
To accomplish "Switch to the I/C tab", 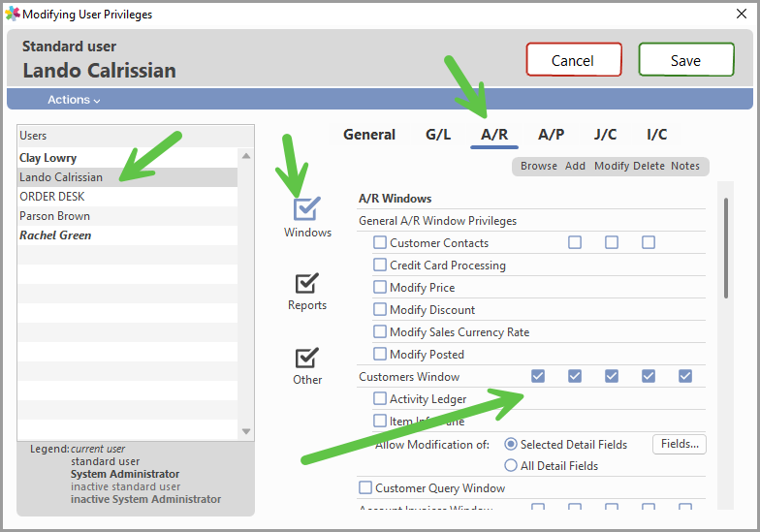I will pyautogui.click(x=657, y=134).
